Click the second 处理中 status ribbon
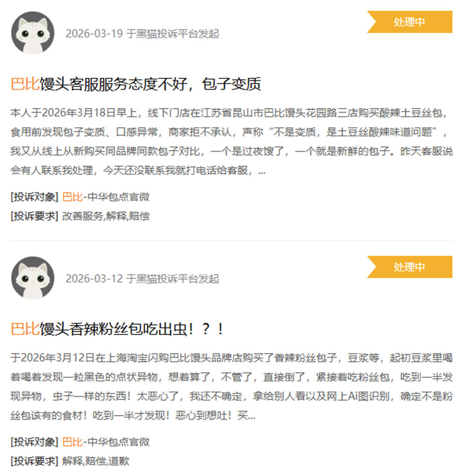The height and width of the screenshot is (476, 462). point(409,267)
